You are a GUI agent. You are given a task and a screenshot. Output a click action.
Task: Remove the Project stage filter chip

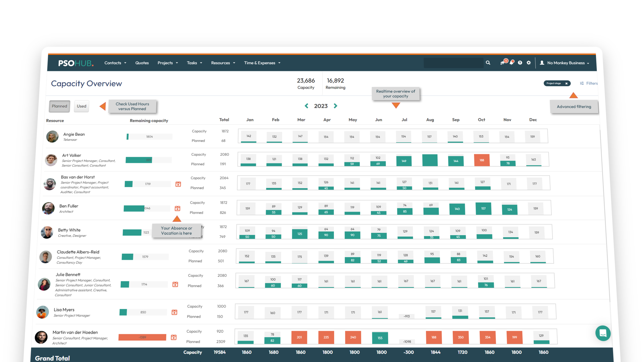(x=566, y=83)
